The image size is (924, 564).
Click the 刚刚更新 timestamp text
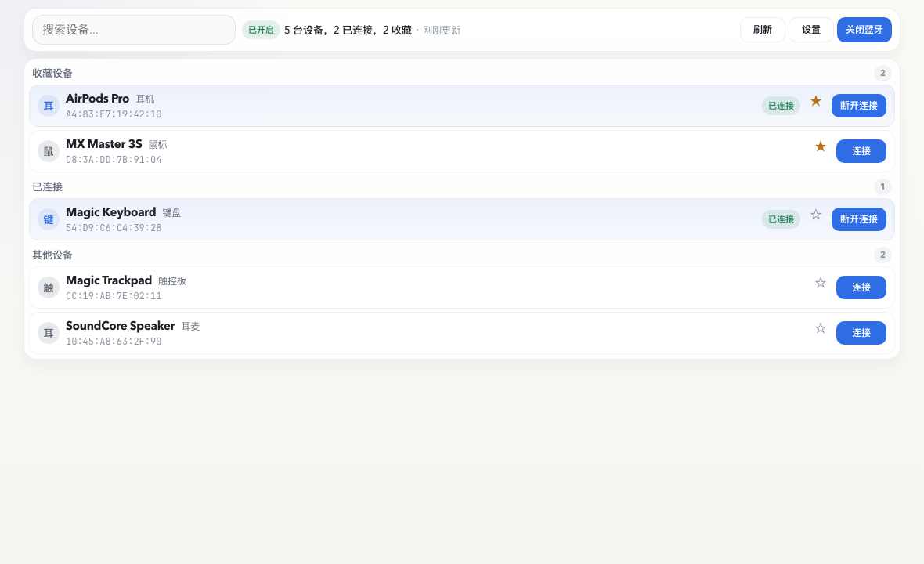[x=442, y=30]
